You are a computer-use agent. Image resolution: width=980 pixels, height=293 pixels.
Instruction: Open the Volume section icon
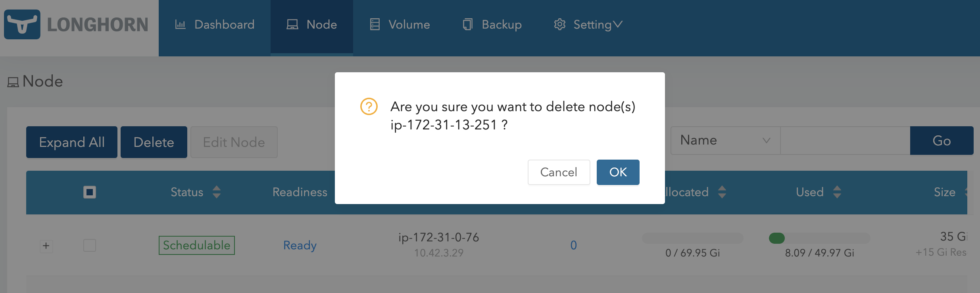pyautogui.click(x=375, y=24)
